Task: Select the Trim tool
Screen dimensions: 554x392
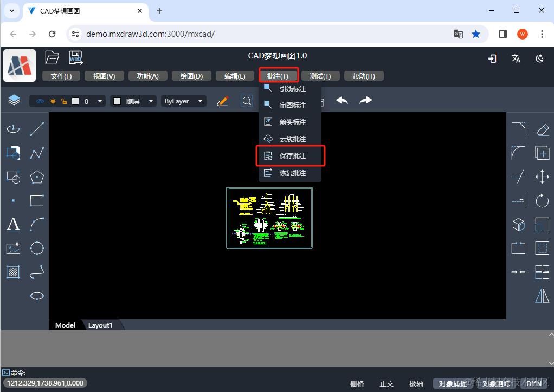Action: [x=518, y=177]
